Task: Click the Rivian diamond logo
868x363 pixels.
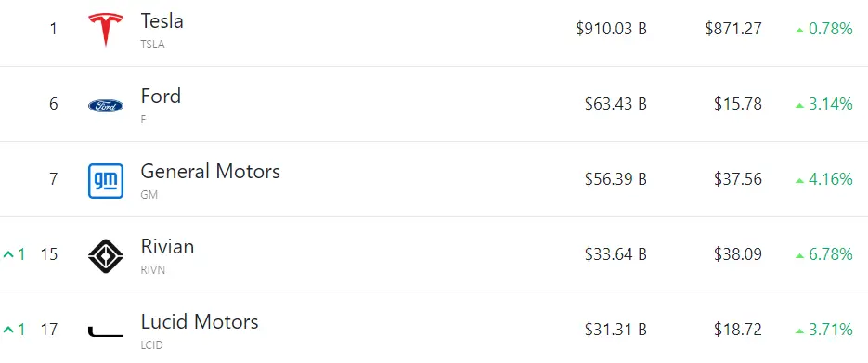Action: (106, 256)
